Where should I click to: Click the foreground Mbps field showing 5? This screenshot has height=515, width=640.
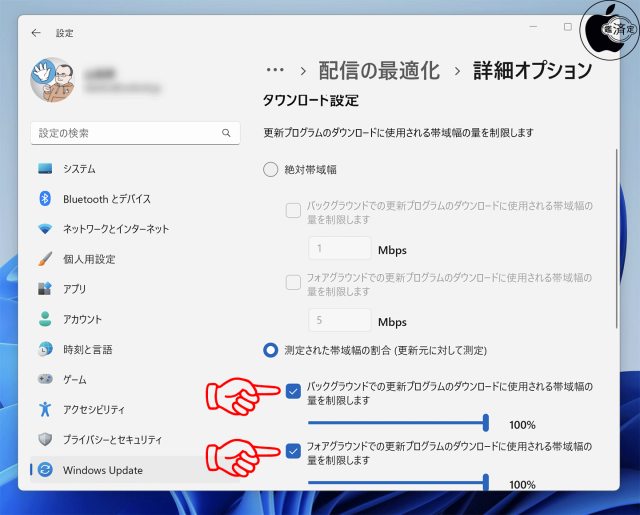click(340, 320)
